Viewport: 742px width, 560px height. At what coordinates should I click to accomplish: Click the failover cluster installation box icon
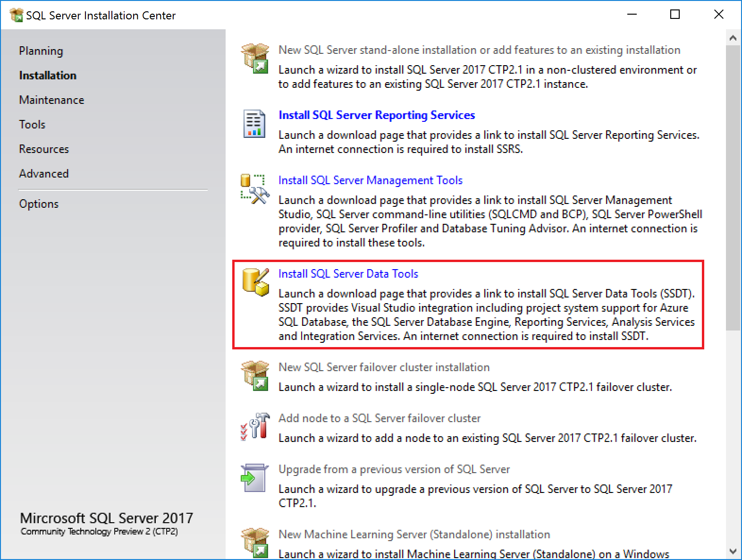(x=255, y=376)
